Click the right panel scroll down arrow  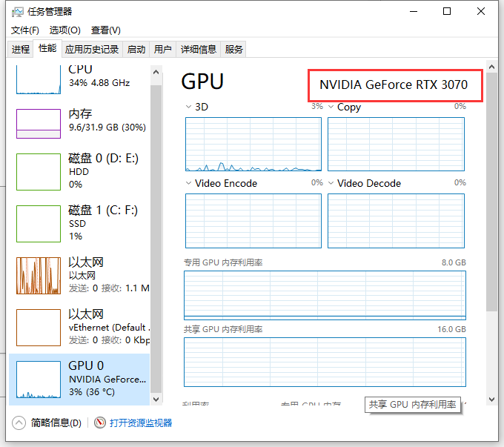(x=491, y=400)
